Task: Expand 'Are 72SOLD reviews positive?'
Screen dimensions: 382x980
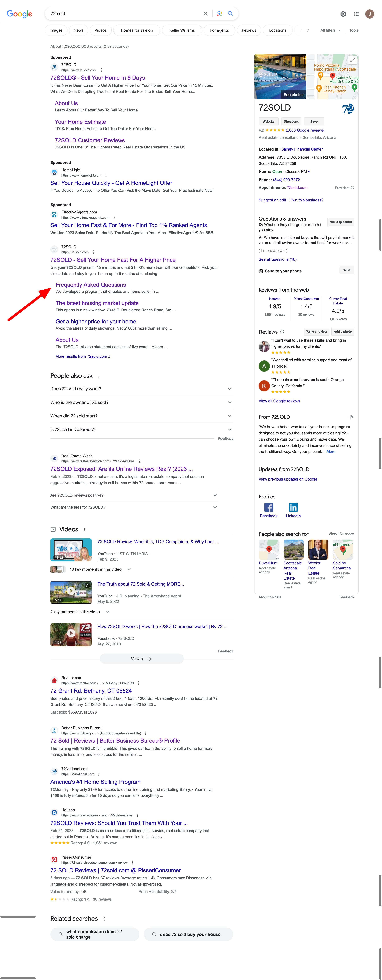Action: 134,495
